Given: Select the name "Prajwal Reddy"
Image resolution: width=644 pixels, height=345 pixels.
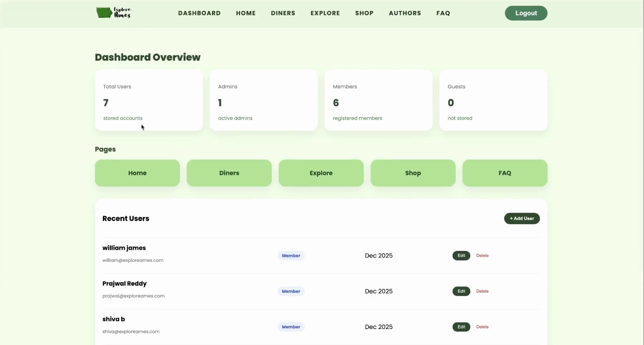Looking at the screenshot, I should point(125,284).
